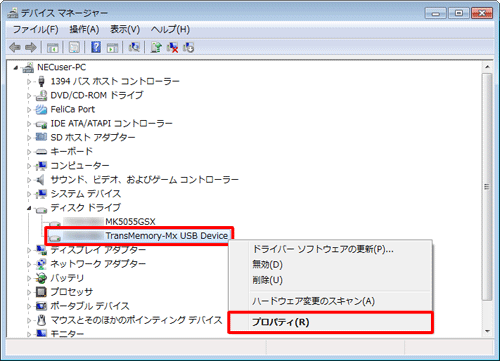This screenshot has width=500, height=361.
Task: Open the 操作(A) menu
Action: click(x=84, y=30)
